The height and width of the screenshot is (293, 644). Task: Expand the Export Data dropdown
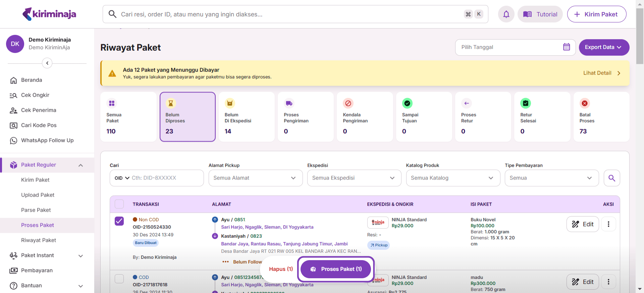(604, 47)
